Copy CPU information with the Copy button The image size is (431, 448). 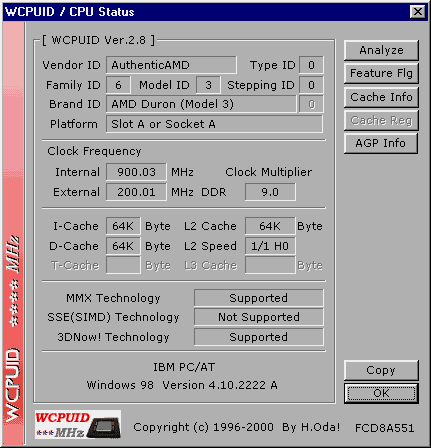381,370
